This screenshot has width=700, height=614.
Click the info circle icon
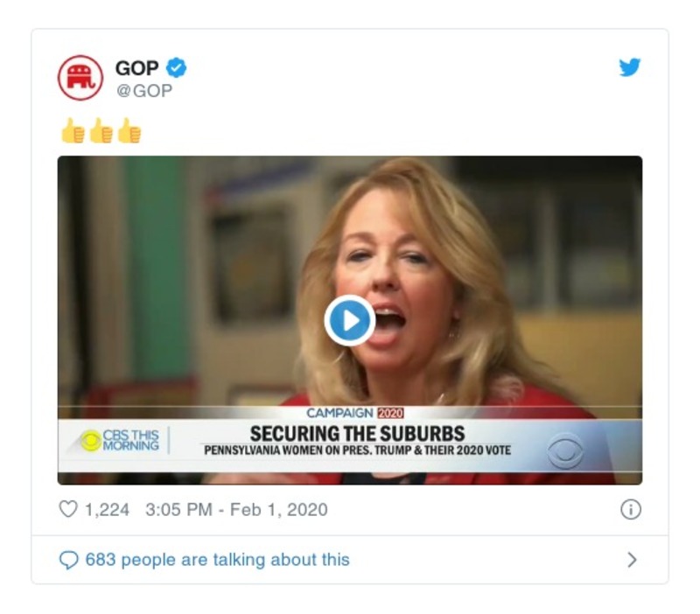click(x=630, y=509)
